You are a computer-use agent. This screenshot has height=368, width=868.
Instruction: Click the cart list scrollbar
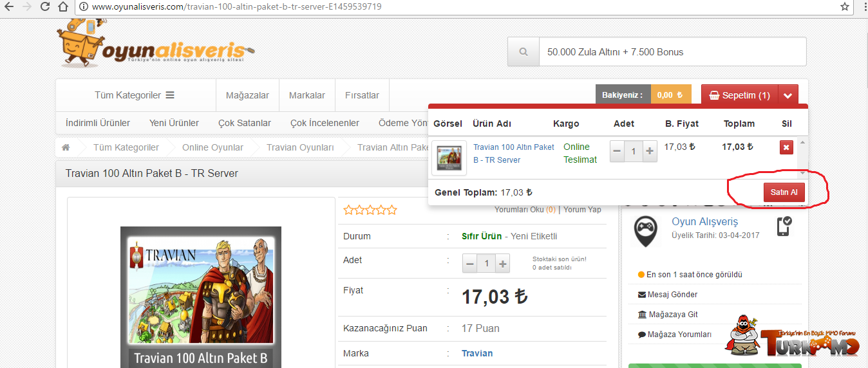(802, 158)
